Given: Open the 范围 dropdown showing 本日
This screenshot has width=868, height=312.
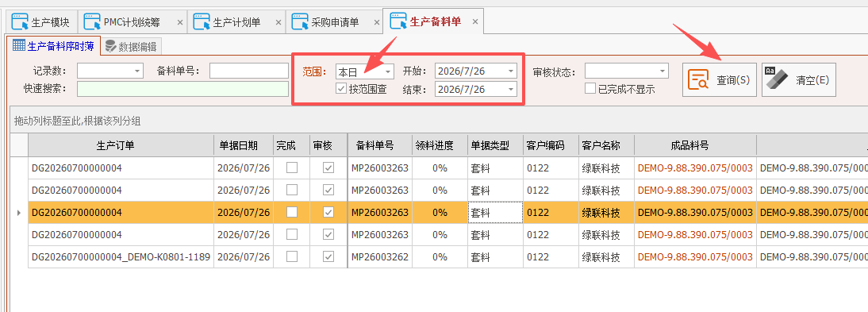Looking at the screenshot, I should 387,71.
